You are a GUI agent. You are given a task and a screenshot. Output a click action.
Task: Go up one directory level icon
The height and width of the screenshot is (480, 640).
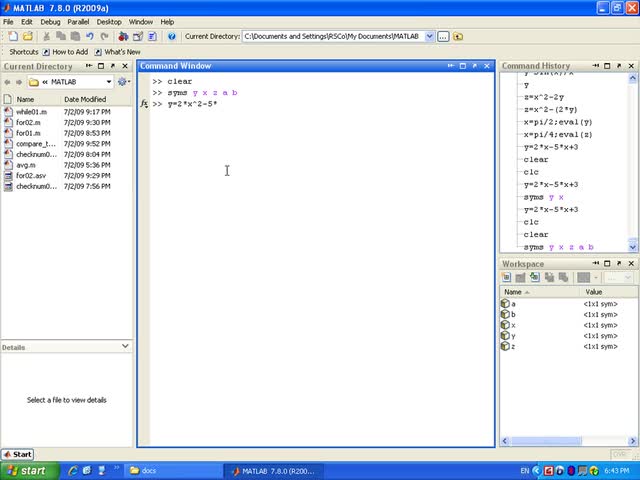(458, 36)
